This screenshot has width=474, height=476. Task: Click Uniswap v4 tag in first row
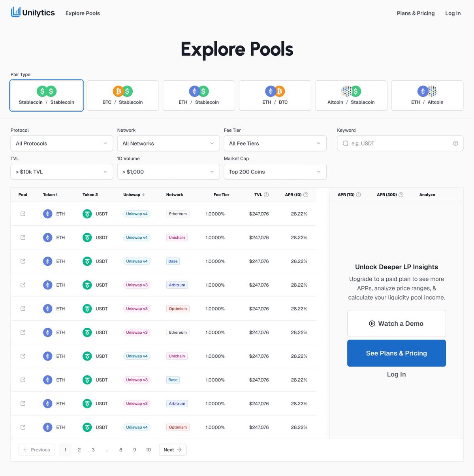[x=137, y=214]
